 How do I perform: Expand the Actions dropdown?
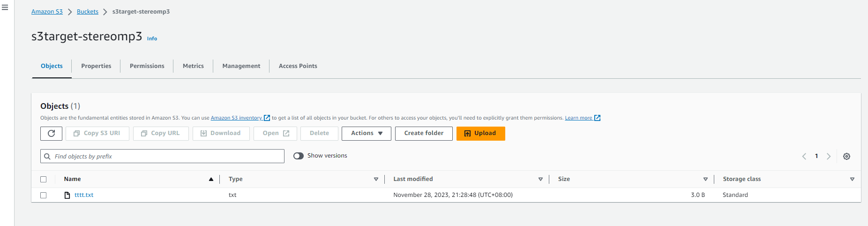click(367, 134)
